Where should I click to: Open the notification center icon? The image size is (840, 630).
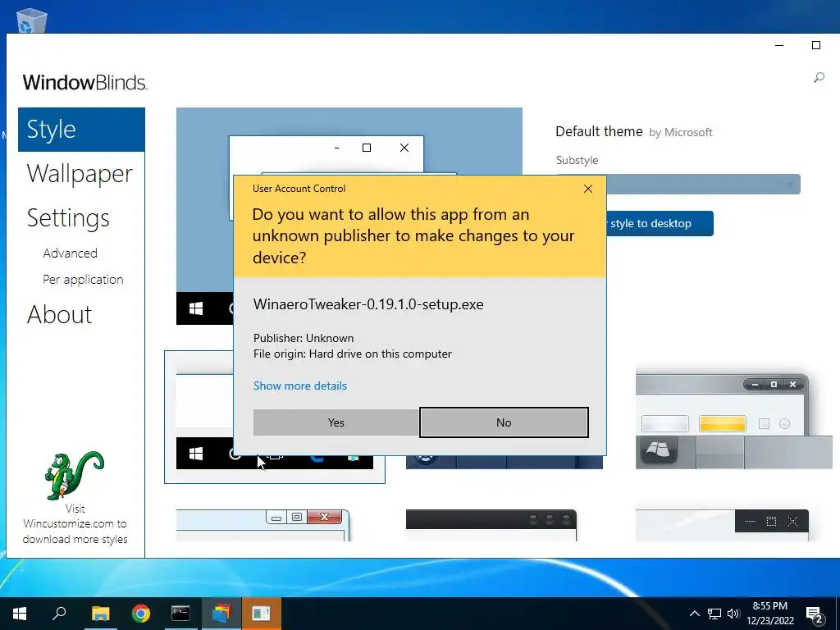coord(815,615)
